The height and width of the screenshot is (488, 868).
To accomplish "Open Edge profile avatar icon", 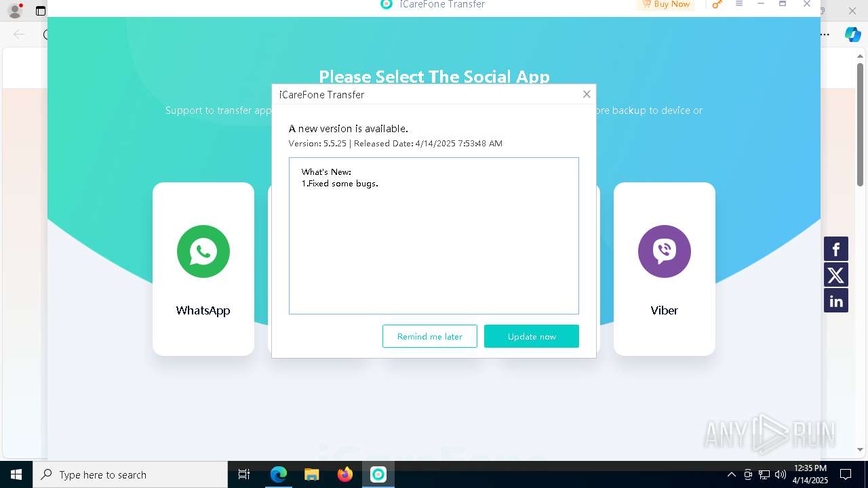I will click(x=15, y=11).
